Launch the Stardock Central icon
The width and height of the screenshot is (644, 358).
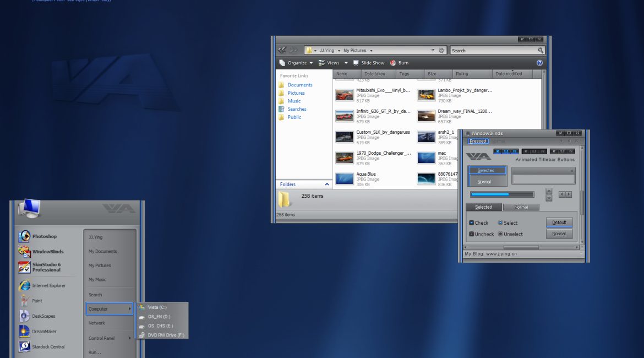pos(24,346)
